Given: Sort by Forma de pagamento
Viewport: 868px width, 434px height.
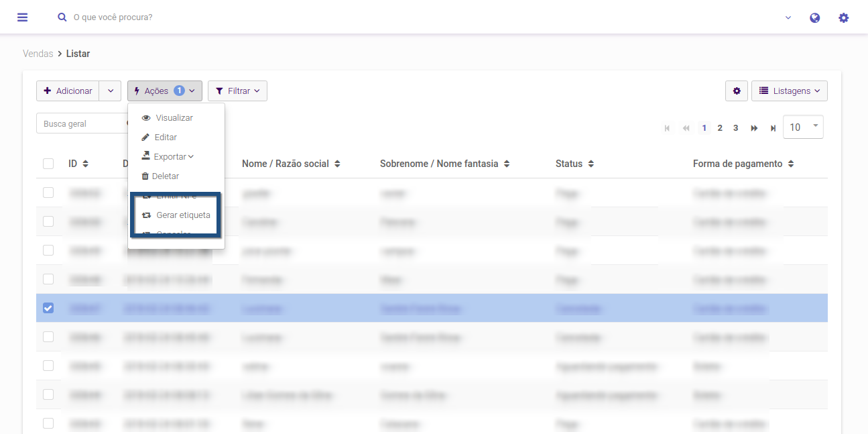Looking at the screenshot, I should coord(743,164).
